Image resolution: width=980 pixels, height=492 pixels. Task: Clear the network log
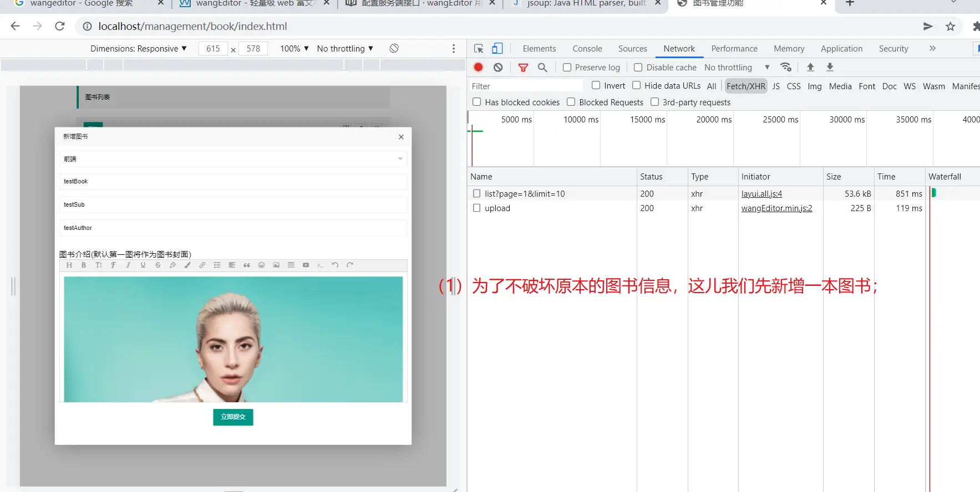click(498, 68)
